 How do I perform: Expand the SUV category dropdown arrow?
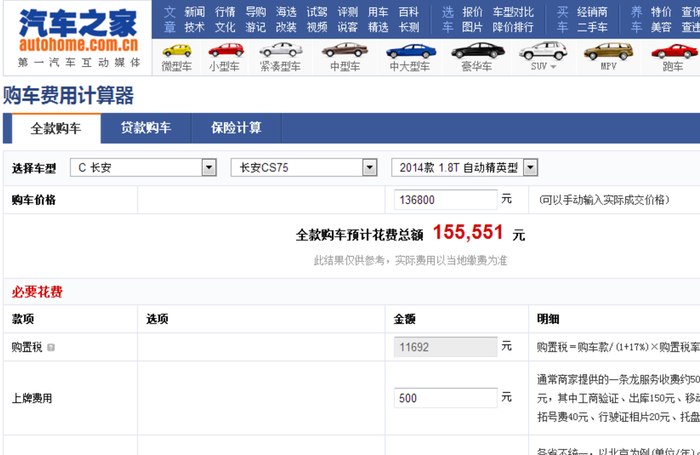pyautogui.click(x=554, y=67)
